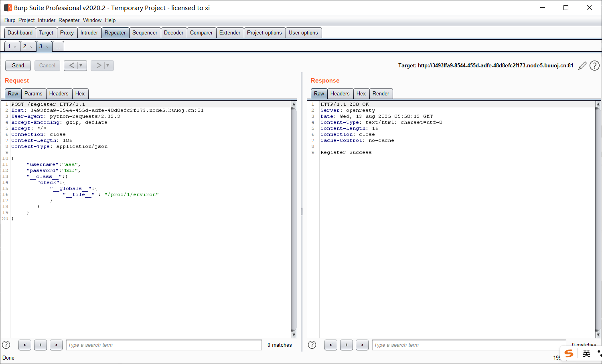The image size is (602, 364).
Task: Switch to the Decoder tab
Action: (x=174, y=33)
